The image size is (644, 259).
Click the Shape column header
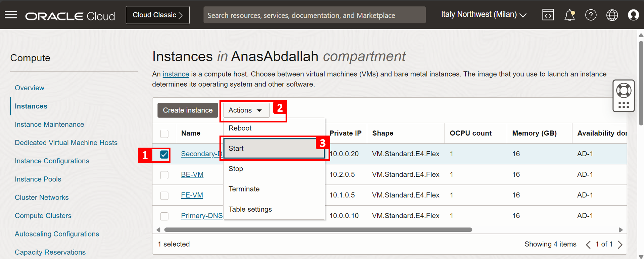(x=383, y=133)
